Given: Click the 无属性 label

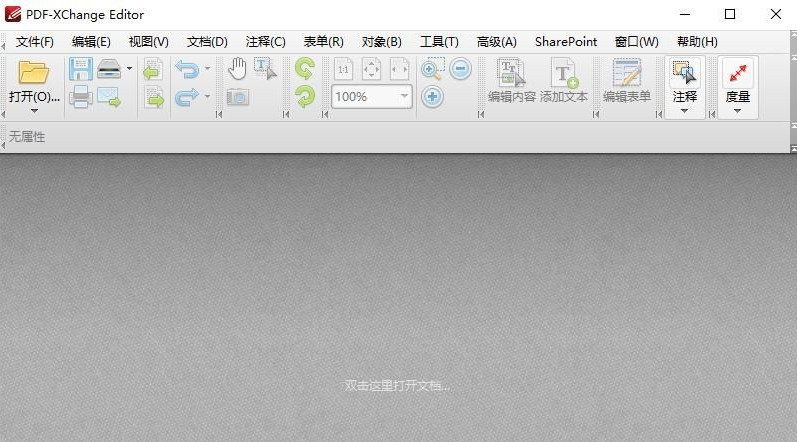Looking at the screenshot, I should pos(27,137).
